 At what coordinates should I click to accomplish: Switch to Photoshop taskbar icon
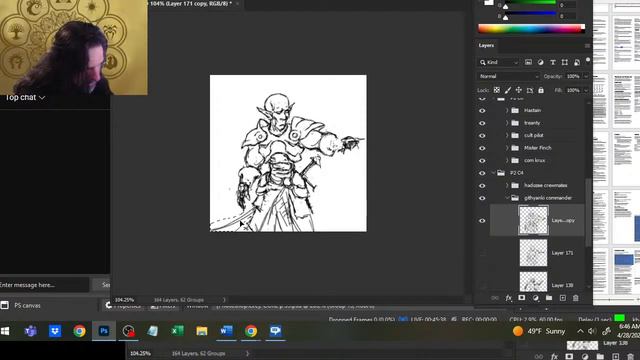[104, 331]
